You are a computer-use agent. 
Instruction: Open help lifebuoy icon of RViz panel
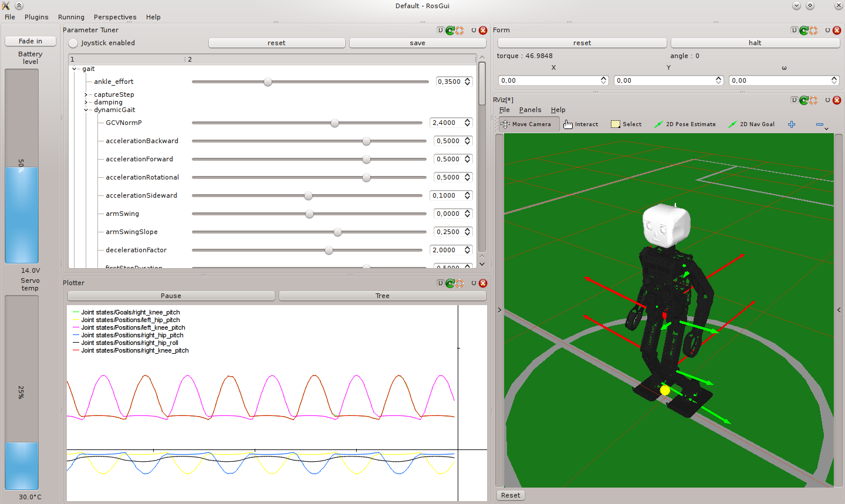(813, 100)
